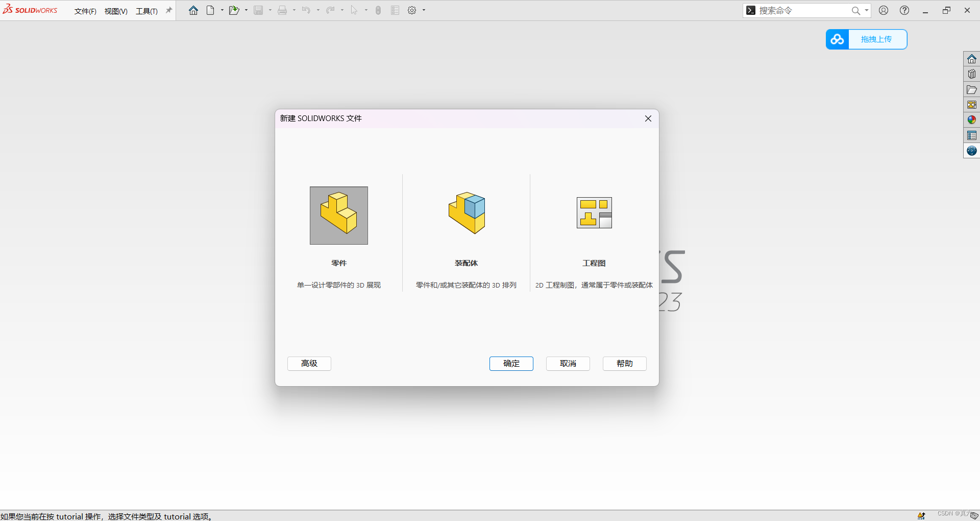Click the 取消 button in the dialog
The height and width of the screenshot is (521, 980).
(x=568, y=364)
